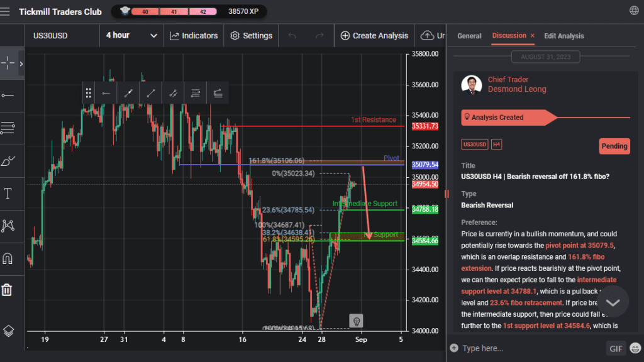Select the brush drawing tool
The image size is (644, 362).
point(9,161)
